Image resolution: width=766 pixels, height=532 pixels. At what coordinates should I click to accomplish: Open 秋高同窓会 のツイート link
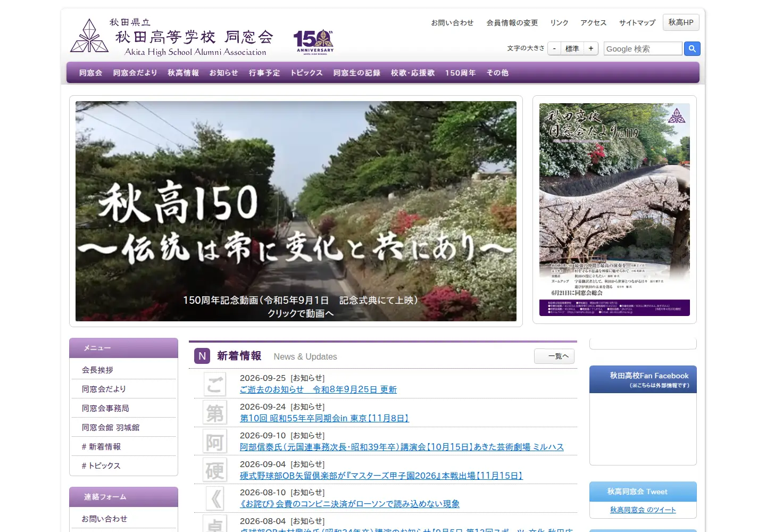(643, 510)
